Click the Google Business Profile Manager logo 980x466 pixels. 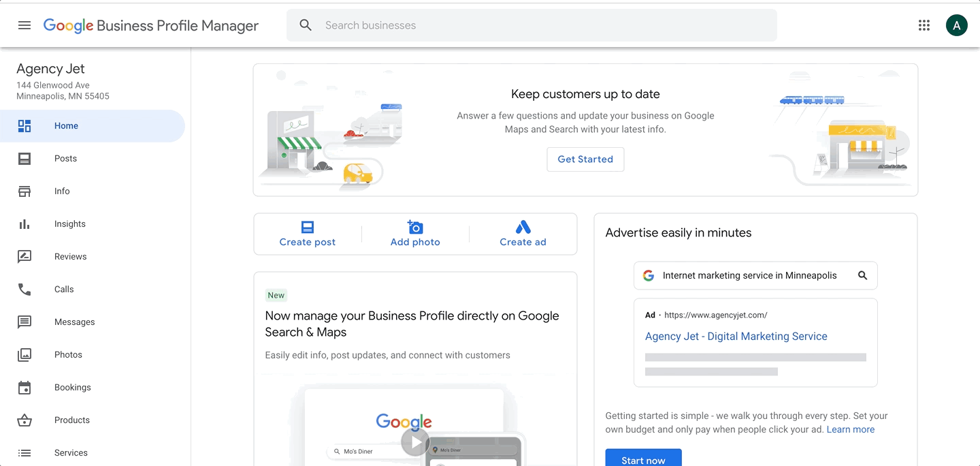pyautogui.click(x=151, y=26)
